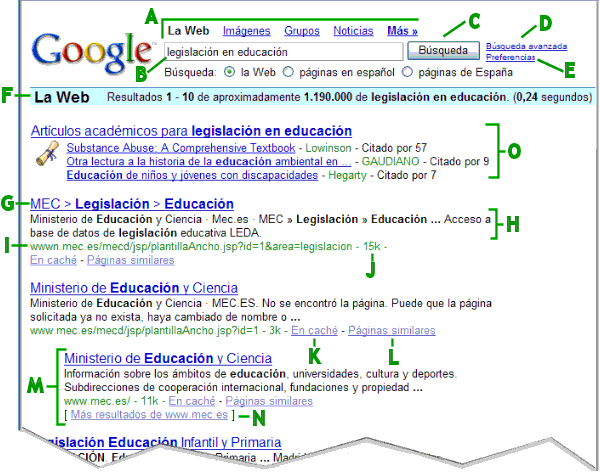Select the 'páginas de España' radio option
Screen dimensions: 600x475
point(407,72)
